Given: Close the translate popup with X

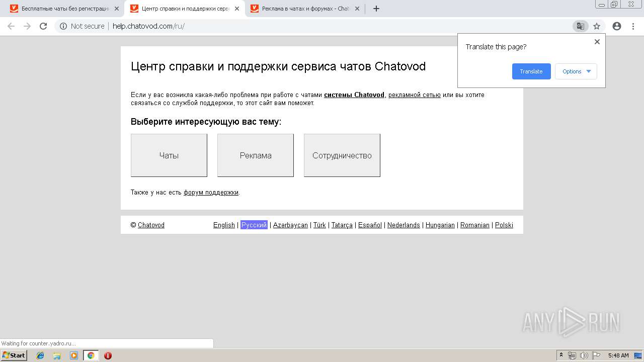Looking at the screenshot, I should (x=597, y=42).
